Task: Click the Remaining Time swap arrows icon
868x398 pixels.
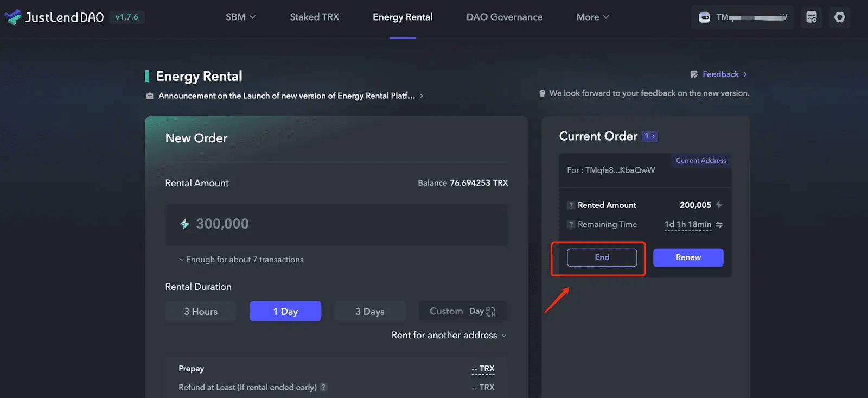Action: coord(719,224)
